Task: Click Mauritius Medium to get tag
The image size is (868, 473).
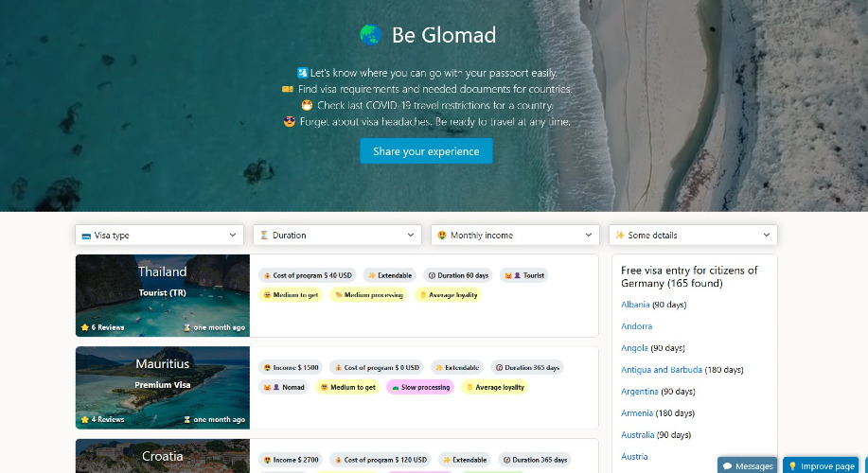Action: [347, 387]
